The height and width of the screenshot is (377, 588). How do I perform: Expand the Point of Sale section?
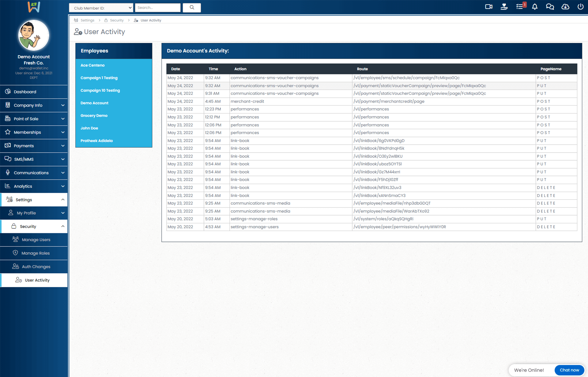point(34,119)
